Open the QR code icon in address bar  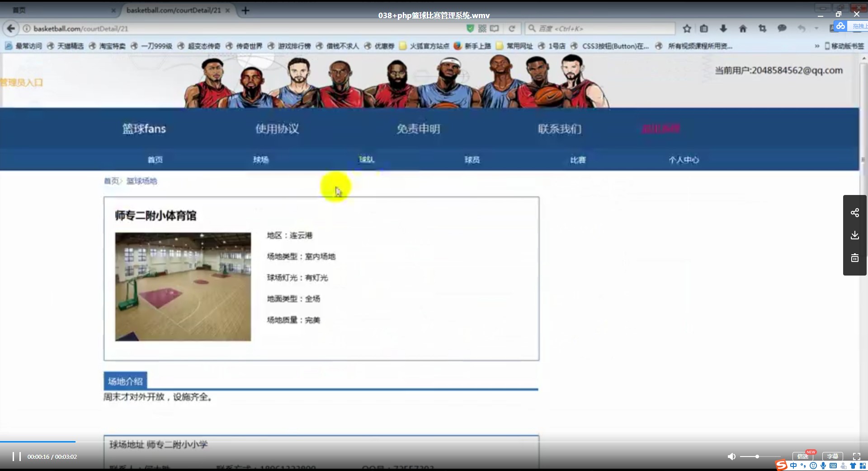tap(482, 29)
